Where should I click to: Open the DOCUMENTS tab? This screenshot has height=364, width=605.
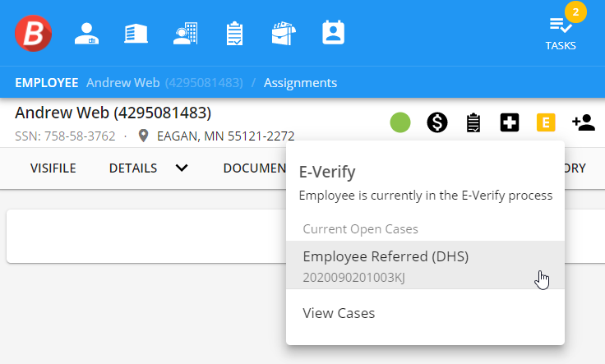pos(255,168)
